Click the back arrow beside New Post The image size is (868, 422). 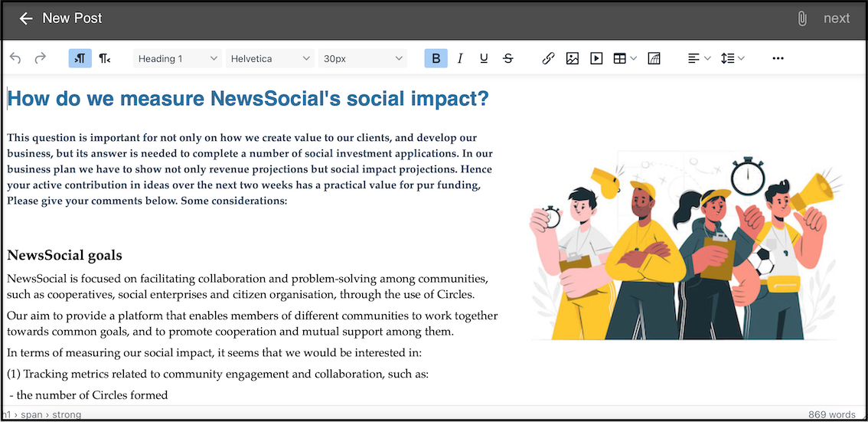coord(26,18)
